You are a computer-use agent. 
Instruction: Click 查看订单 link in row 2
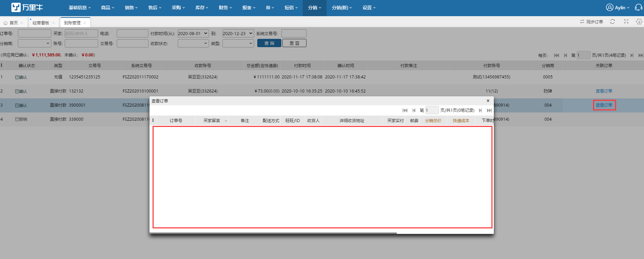pyautogui.click(x=604, y=91)
